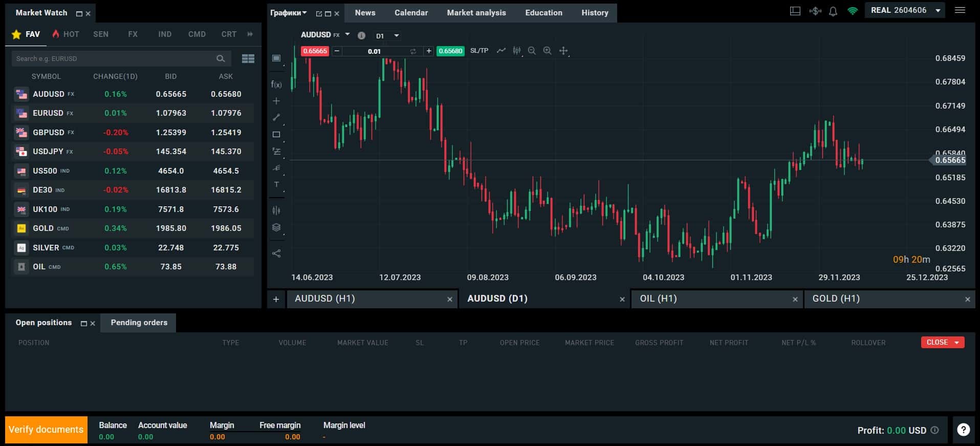980x446 pixels.
Task: Click the Market Watch search magnifier icon
Action: pos(221,58)
